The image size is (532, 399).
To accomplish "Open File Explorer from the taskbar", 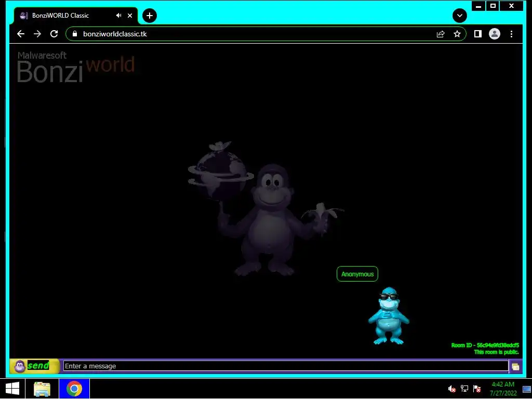I will tap(42, 389).
